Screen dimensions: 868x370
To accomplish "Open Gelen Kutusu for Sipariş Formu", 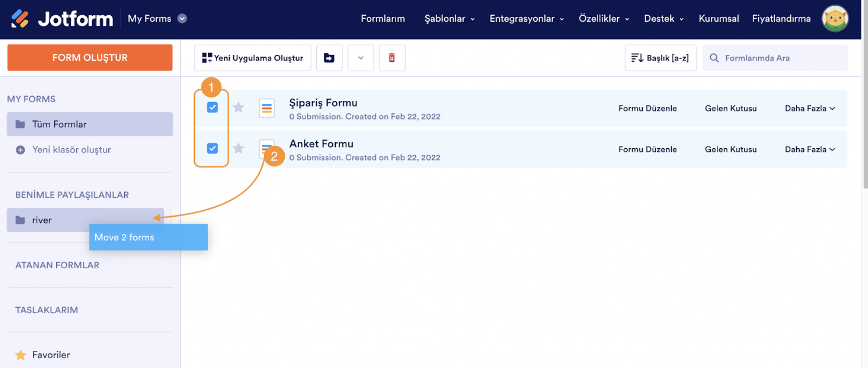I will (x=731, y=109).
